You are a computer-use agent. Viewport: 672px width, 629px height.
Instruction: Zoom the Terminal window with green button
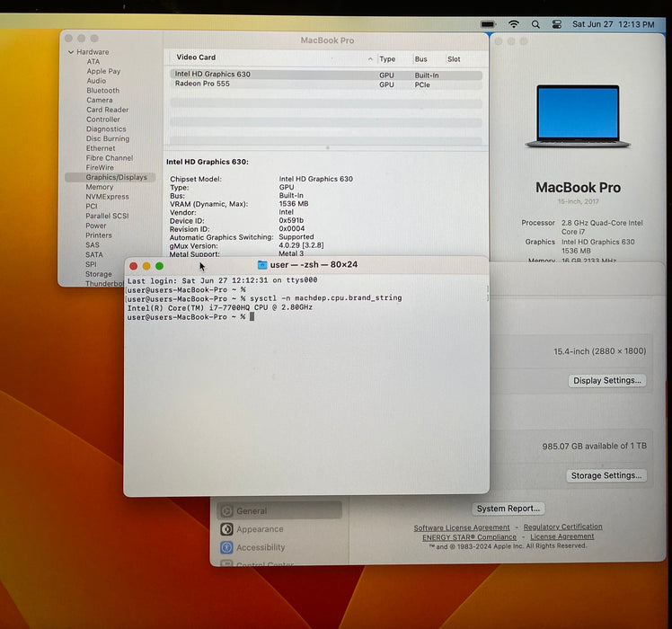pyautogui.click(x=159, y=266)
